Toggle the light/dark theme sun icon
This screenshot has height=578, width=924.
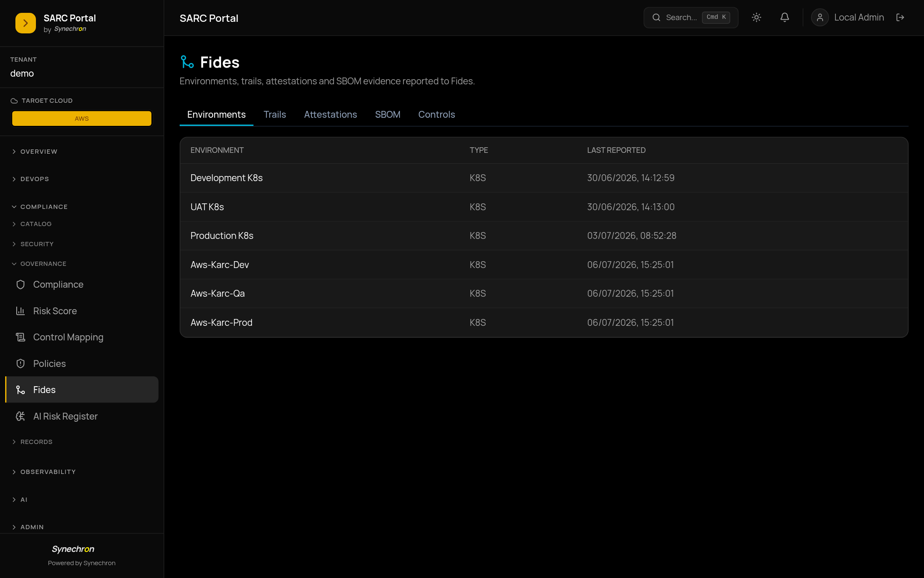[756, 18]
